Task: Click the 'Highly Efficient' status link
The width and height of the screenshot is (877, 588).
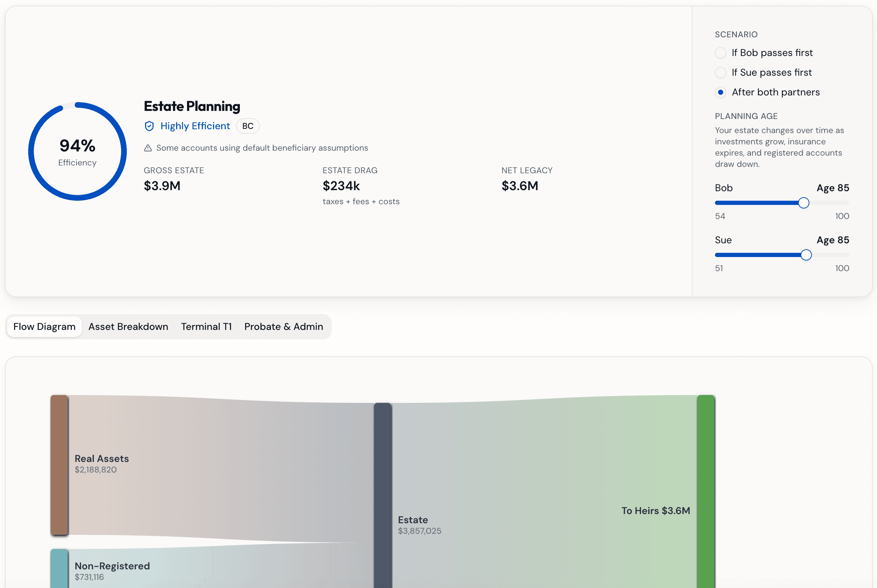Action: [x=195, y=126]
